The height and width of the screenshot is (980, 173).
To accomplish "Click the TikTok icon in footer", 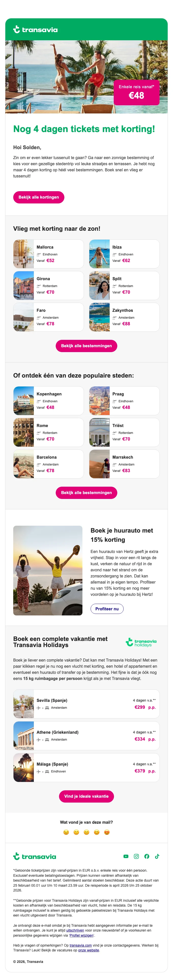I will point(157,856).
